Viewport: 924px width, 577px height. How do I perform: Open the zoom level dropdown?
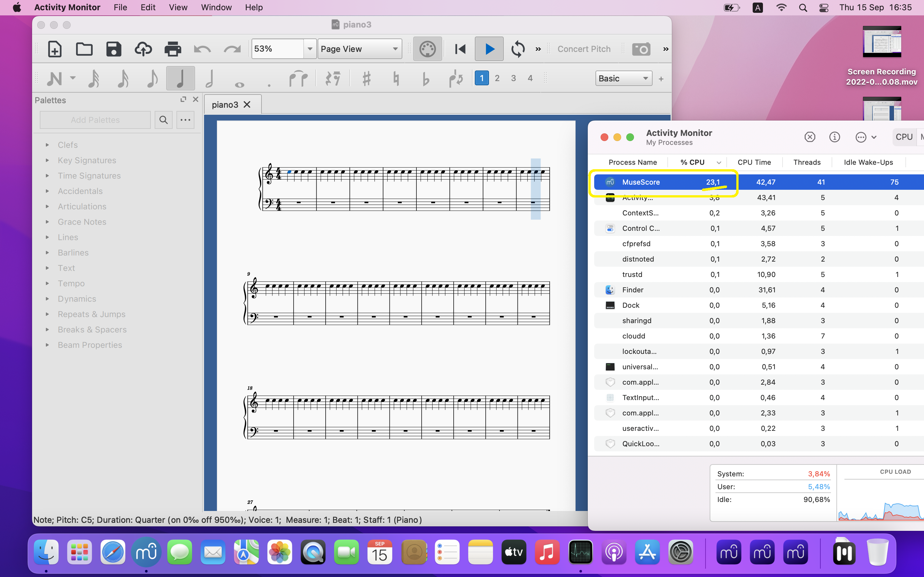click(309, 48)
